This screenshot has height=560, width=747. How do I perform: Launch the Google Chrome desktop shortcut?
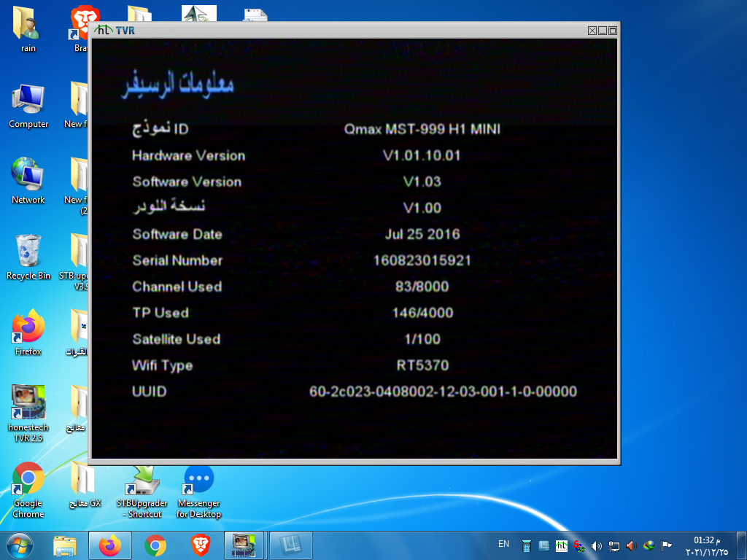pyautogui.click(x=28, y=489)
